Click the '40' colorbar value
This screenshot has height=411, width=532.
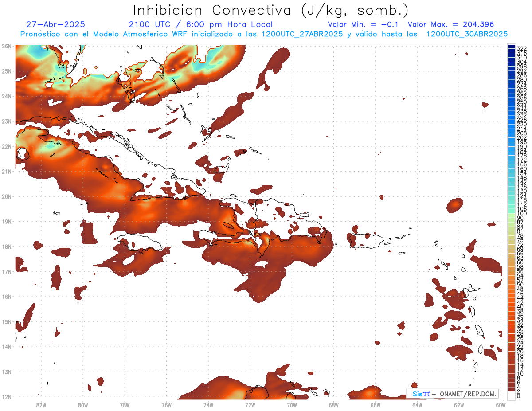[520, 307]
